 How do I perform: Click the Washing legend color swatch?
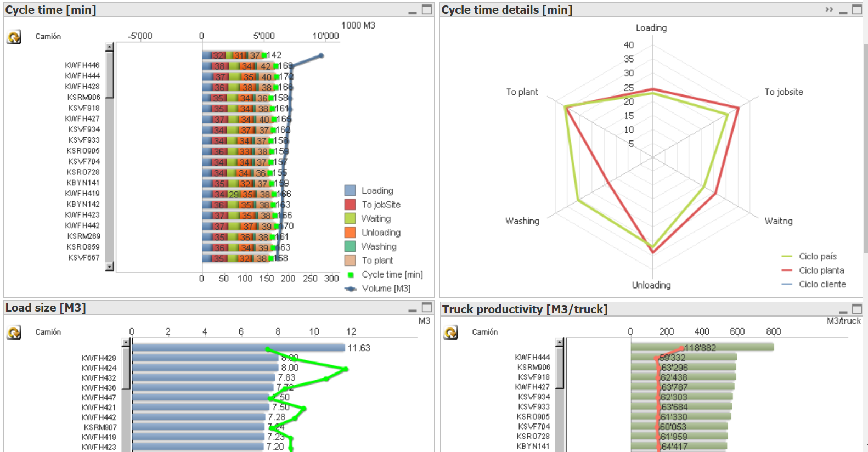click(350, 246)
